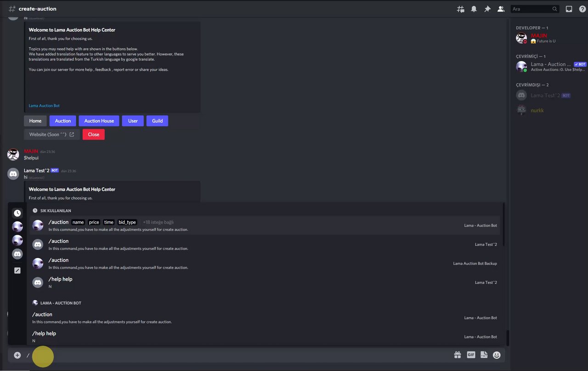Open the threads icon in channel header

click(460, 9)
